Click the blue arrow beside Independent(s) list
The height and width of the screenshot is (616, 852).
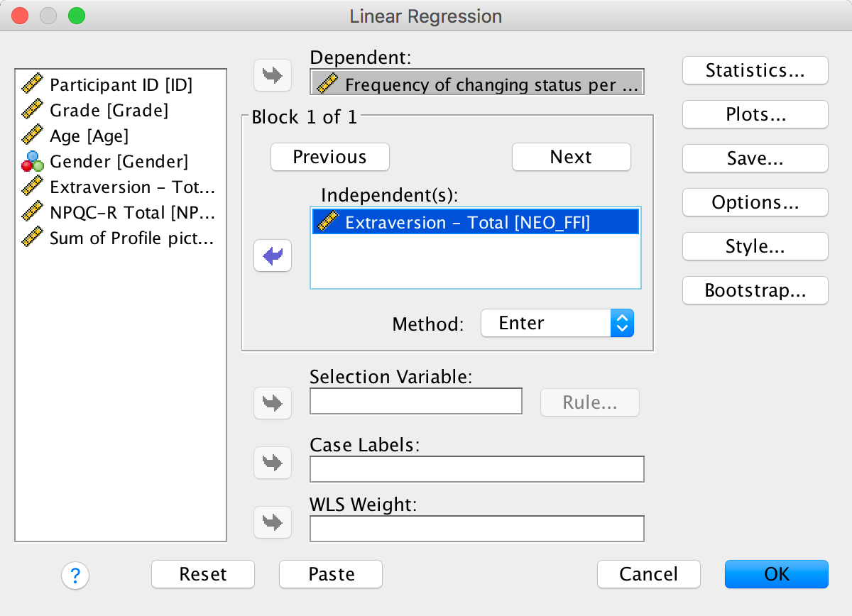tap(273, 255)
